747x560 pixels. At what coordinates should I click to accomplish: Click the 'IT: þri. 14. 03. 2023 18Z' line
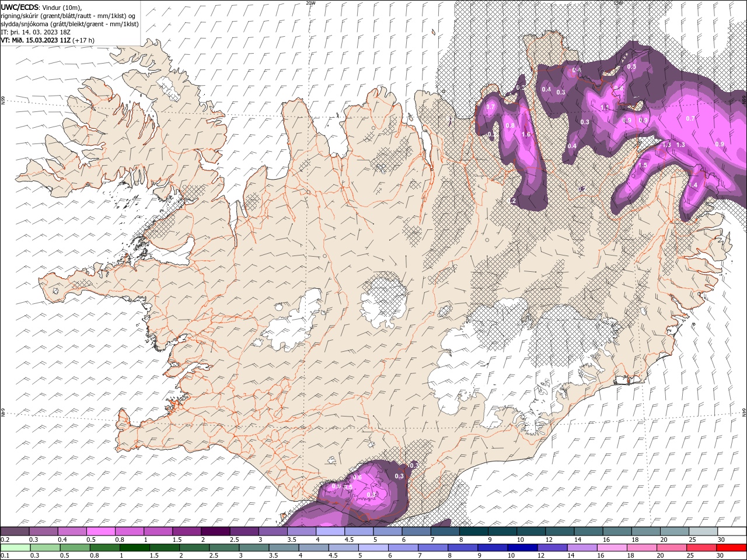click(36, 32)
